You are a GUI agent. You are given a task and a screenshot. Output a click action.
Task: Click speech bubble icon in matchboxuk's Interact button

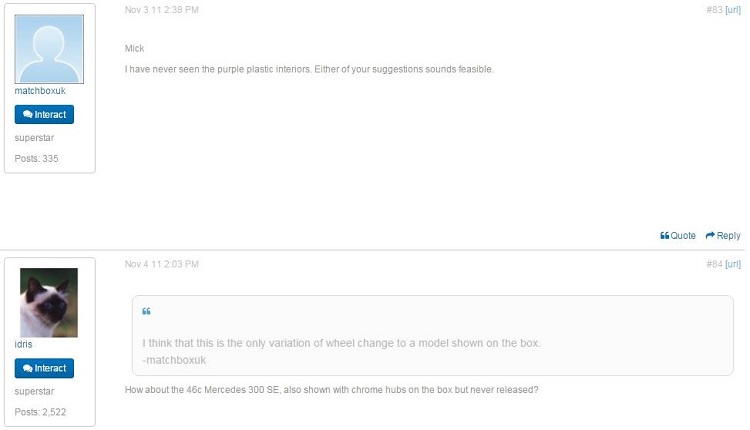click(28, 114)
